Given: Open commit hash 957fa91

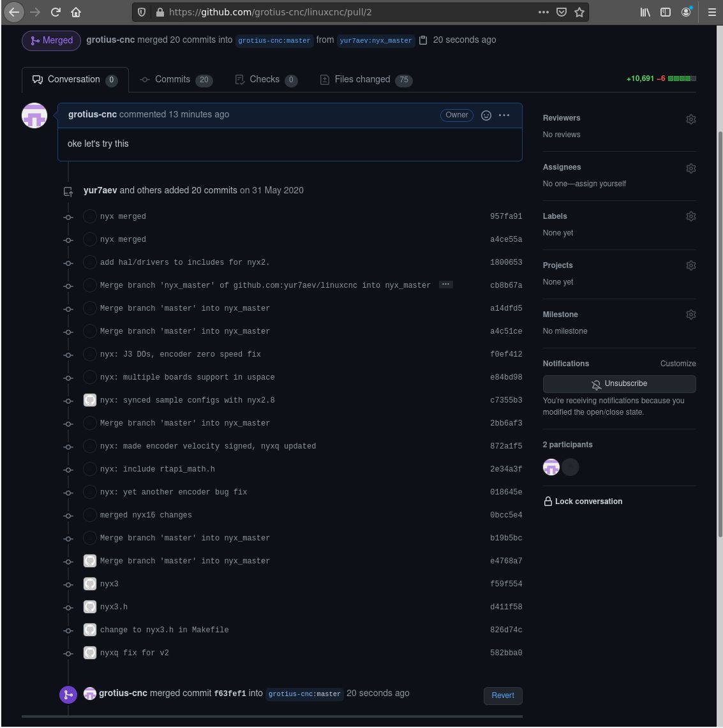Looking at the screenshot, I should pos(506,216).
